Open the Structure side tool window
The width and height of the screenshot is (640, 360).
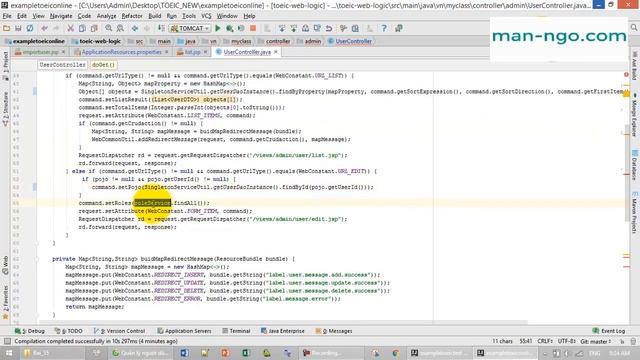point(5,109)
